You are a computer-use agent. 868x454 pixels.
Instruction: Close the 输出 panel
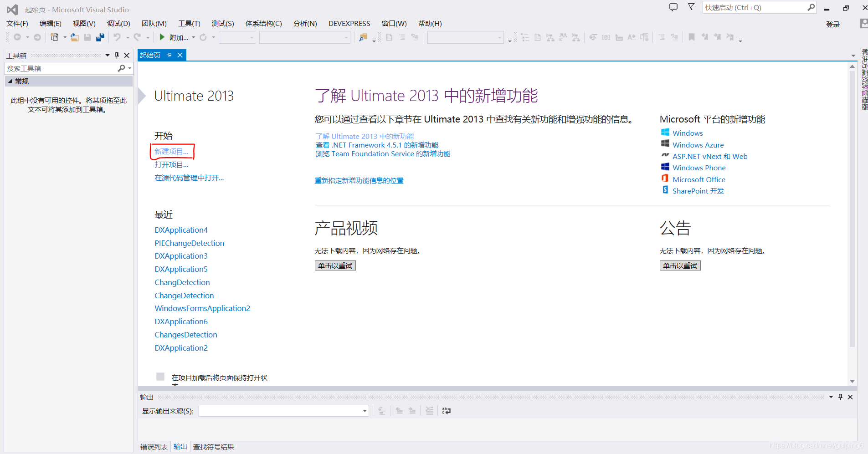coord(850,397)
